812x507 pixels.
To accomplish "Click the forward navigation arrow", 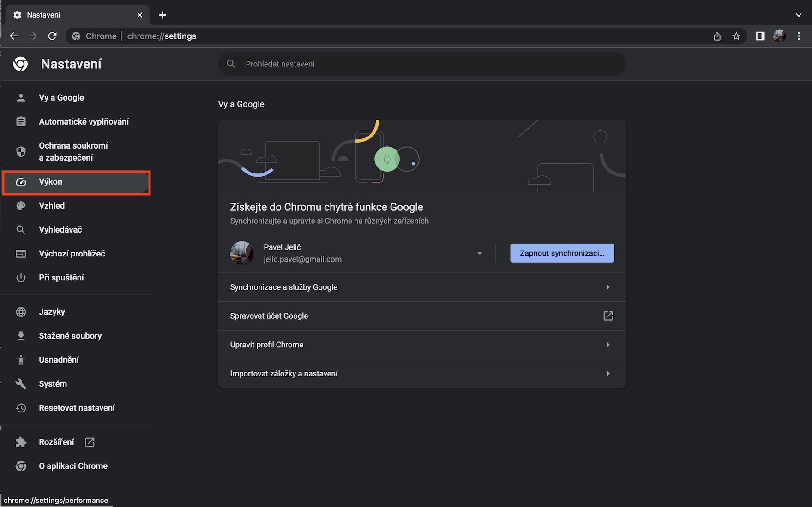I will [x=33, y=36].
